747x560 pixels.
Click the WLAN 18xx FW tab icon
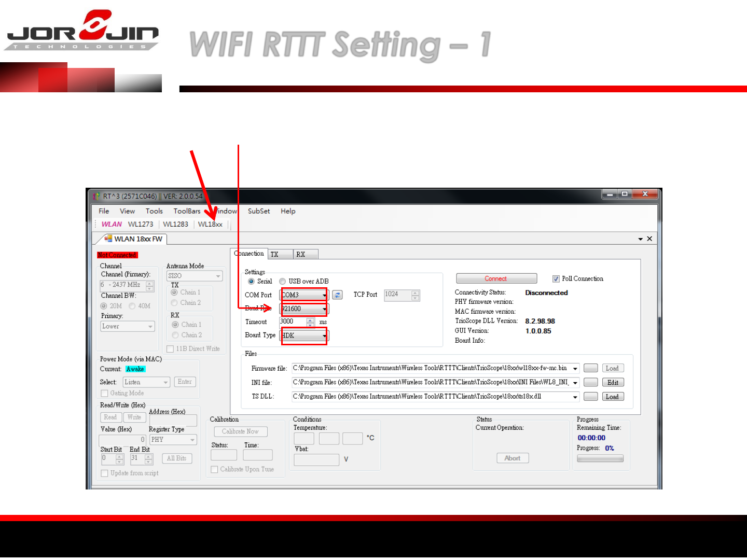click(x=108, y=239)
